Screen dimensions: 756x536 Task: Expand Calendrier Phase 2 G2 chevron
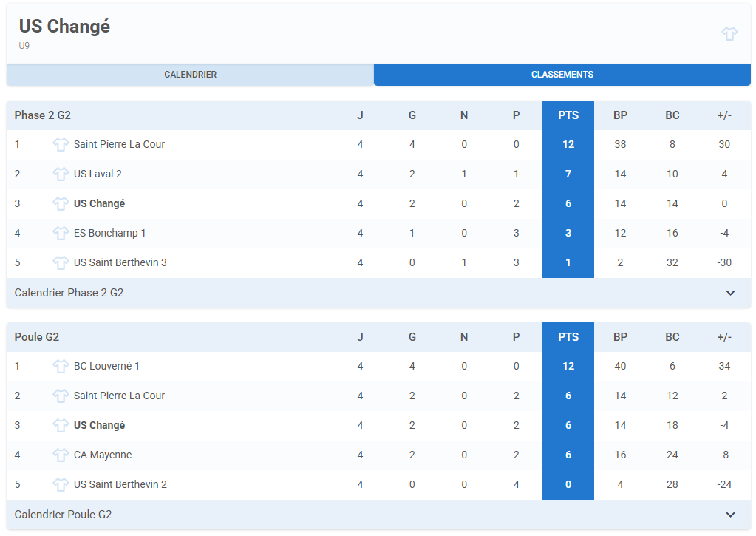pyautogui.click(x=730, y=293)
